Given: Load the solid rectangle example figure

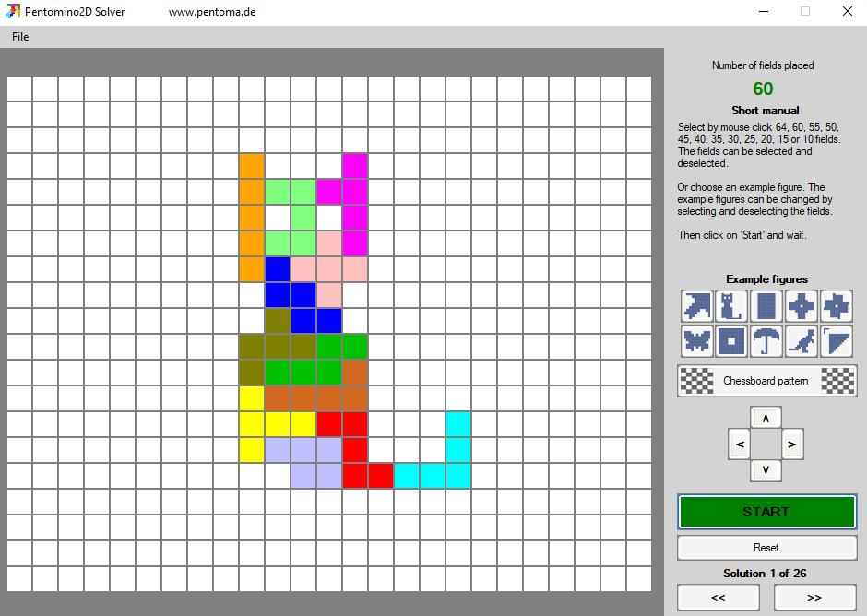Looking at the screenshot, I should pos(766,306).
